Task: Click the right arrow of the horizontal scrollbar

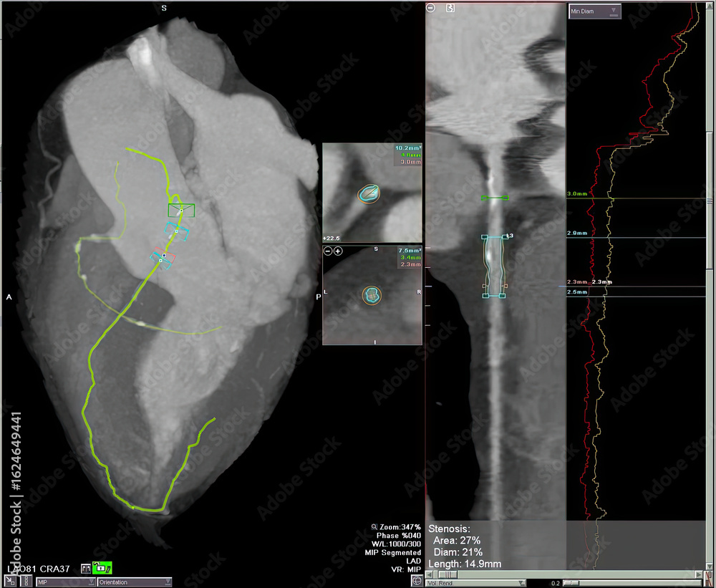Action: point(699,574)
